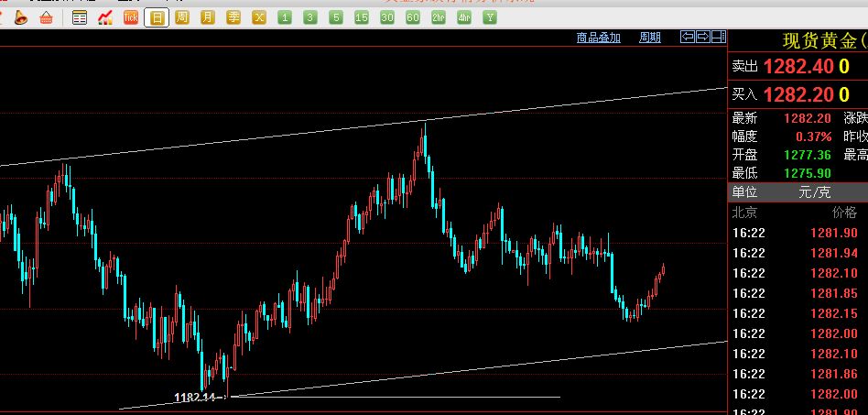This screenshot has width=868, height=415.
Task: Select the tick row priced 1281.85
Action: click(x=797, y=293)
